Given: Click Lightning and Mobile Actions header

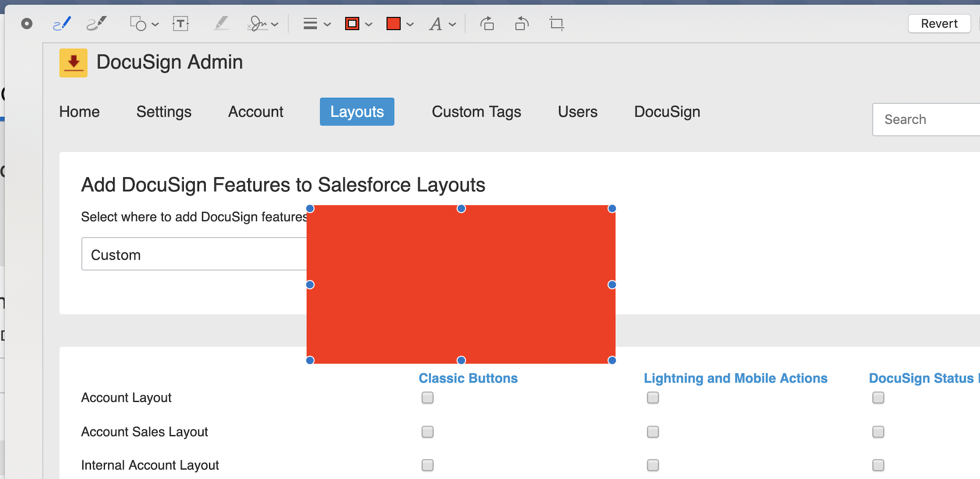Looking at the screenshot, I should (x=735, y=378).
